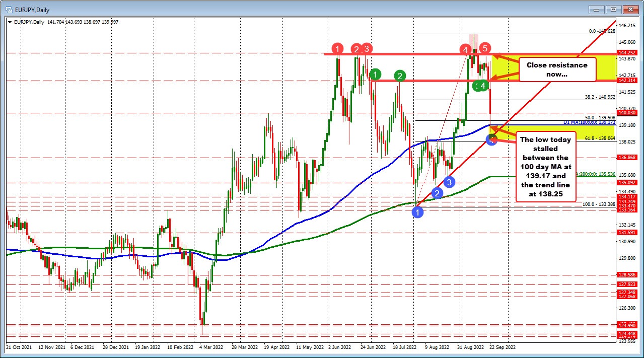Click the price scale value 145.060

(x=627, y=42)
